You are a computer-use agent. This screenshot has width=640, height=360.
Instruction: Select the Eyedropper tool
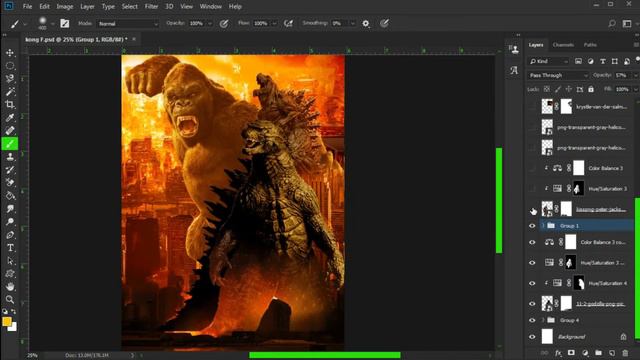tap(10, 118)
